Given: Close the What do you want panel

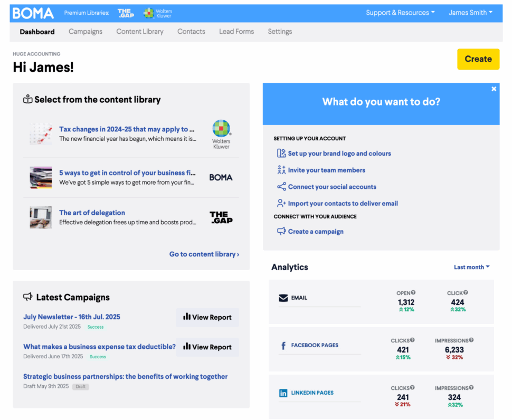Looking at the screenshot, I should click(x=494, y=89).
